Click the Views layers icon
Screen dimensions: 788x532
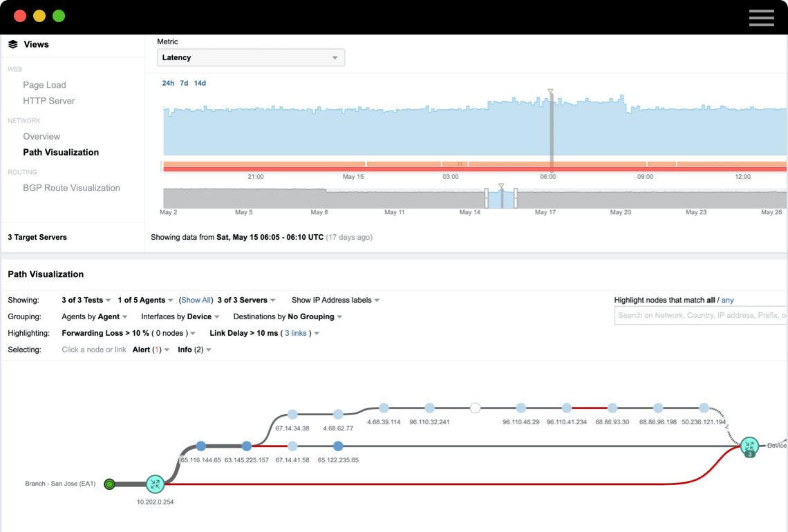tap(12, 44)
